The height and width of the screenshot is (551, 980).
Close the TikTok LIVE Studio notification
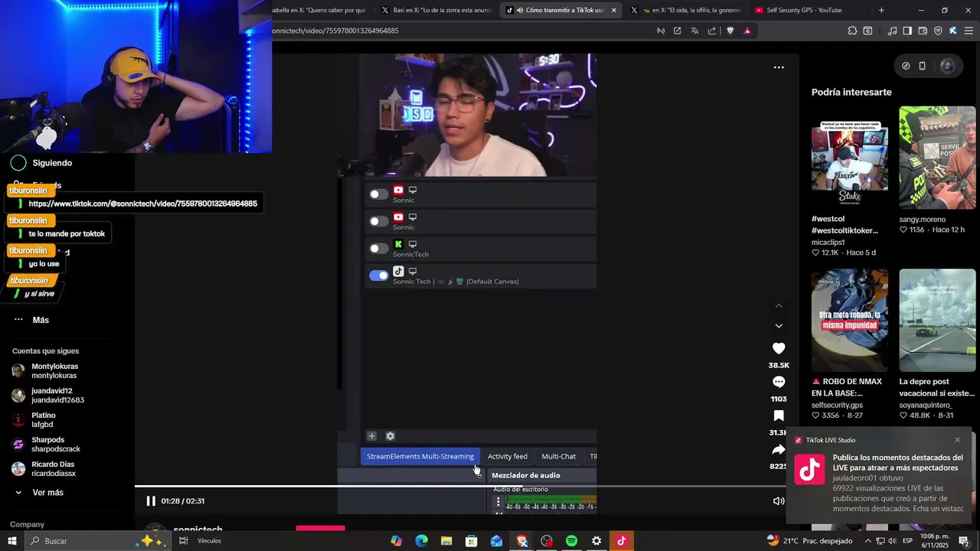[x=957, y=440]
